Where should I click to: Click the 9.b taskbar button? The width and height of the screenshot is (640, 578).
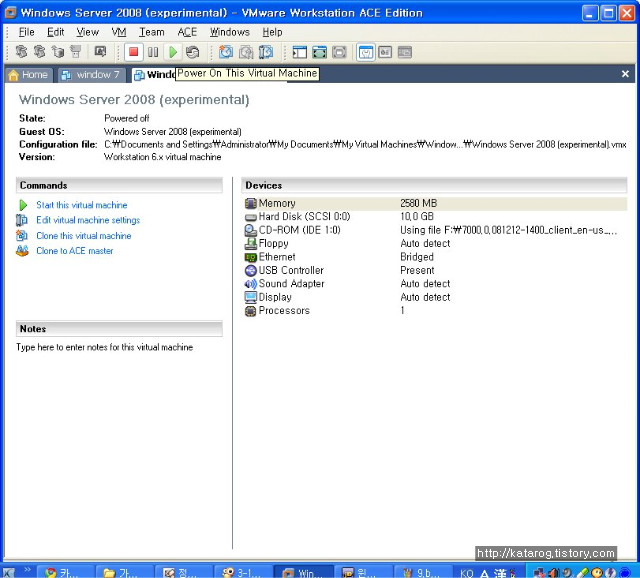coord(423,572)
